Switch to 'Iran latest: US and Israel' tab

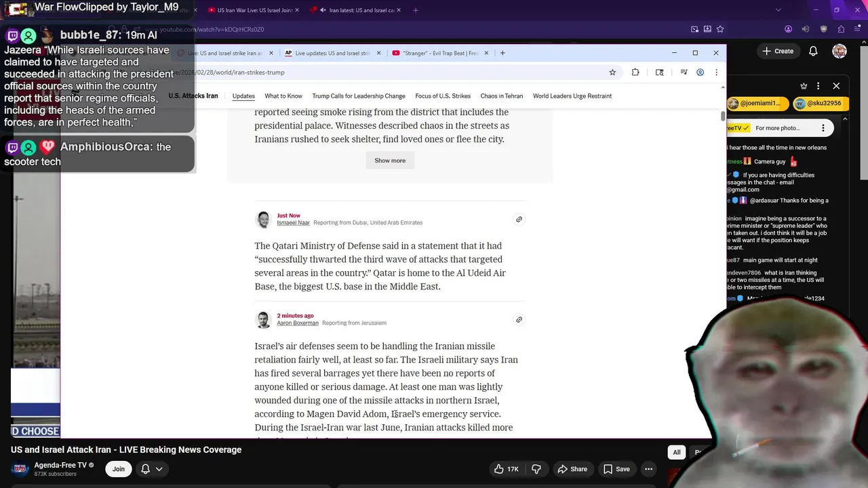(355, 10)
